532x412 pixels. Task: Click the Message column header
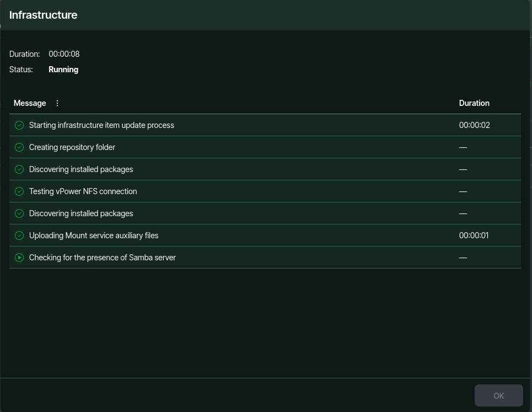click(x=30, y=103)
